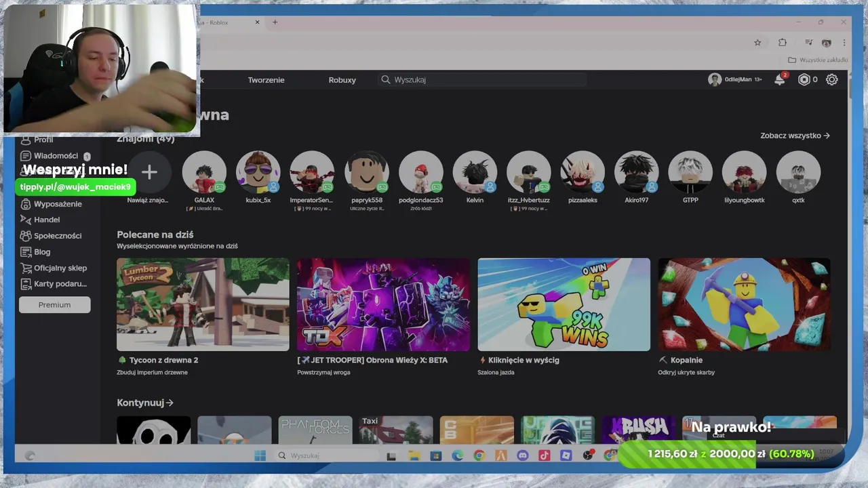Bookmark this page with the star icon

[x=757, y=43]
